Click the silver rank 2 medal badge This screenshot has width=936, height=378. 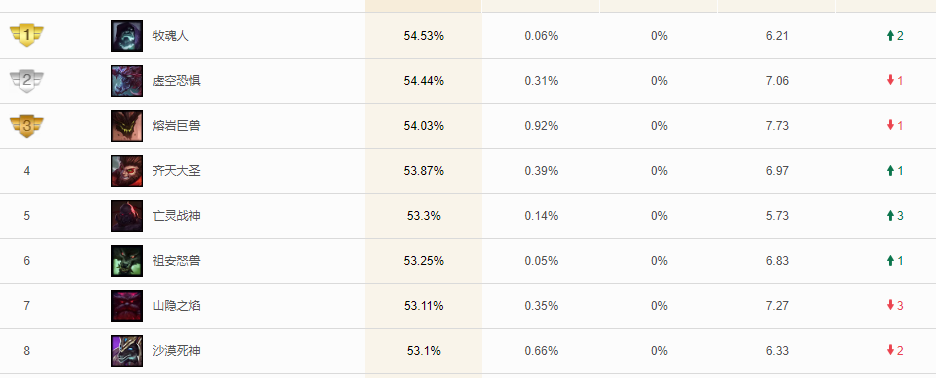coord(27,81)
